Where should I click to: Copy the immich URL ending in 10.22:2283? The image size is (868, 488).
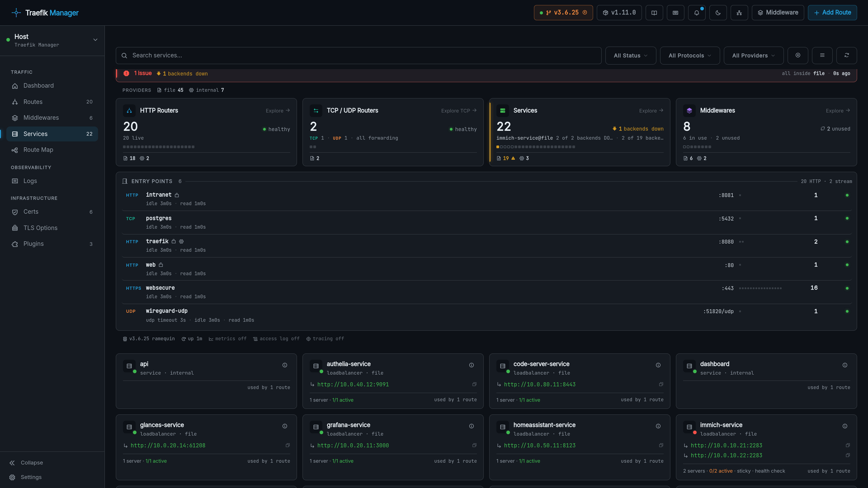(848, 455)
